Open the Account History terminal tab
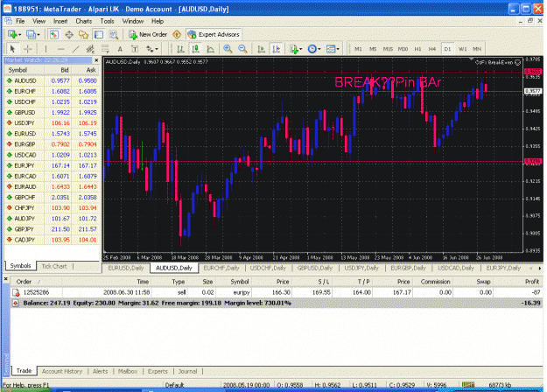 click(x=62, y=371)
